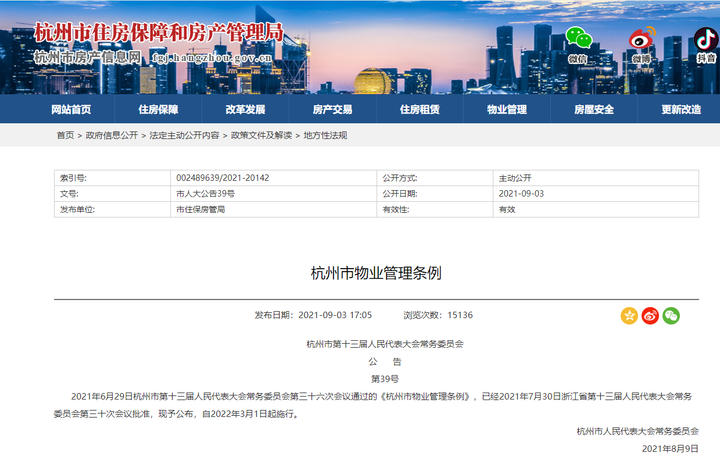Open the 法定主动公开内容 breadcrumb link
The image size is (720, 460).
(184, 135)
